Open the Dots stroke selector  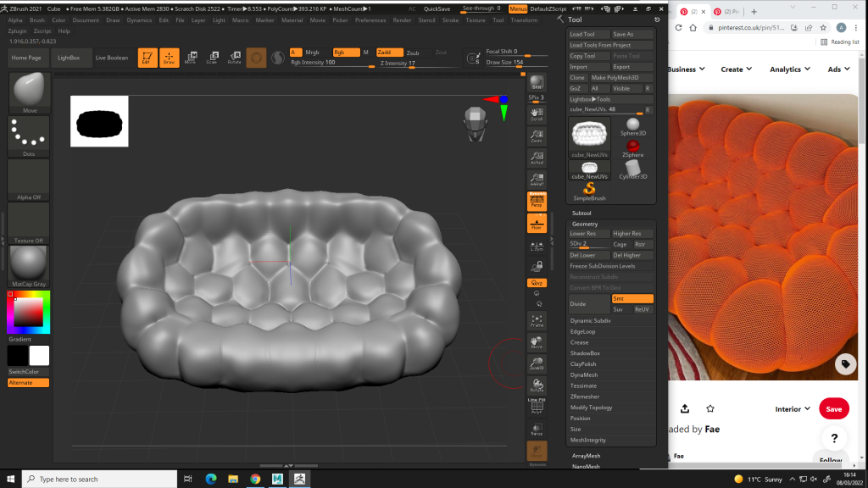pyautogui.click(x=29, y=136)
